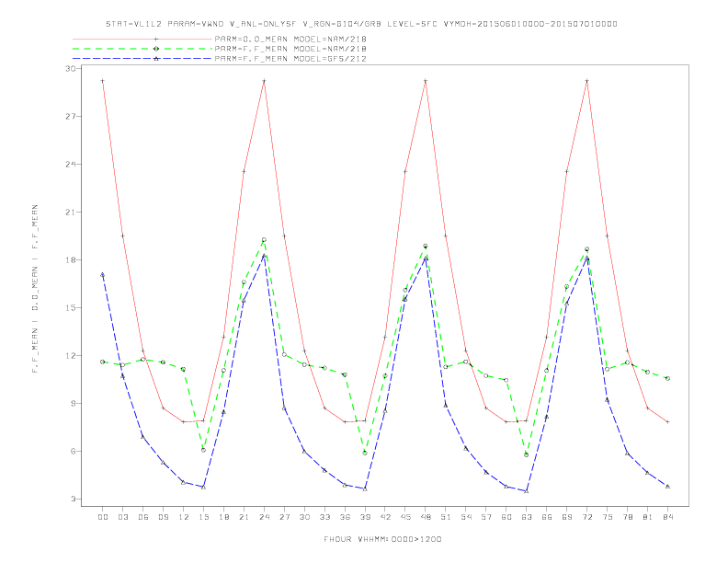
Task: Click y-axis tick label 30
Action: coord(71,68)
